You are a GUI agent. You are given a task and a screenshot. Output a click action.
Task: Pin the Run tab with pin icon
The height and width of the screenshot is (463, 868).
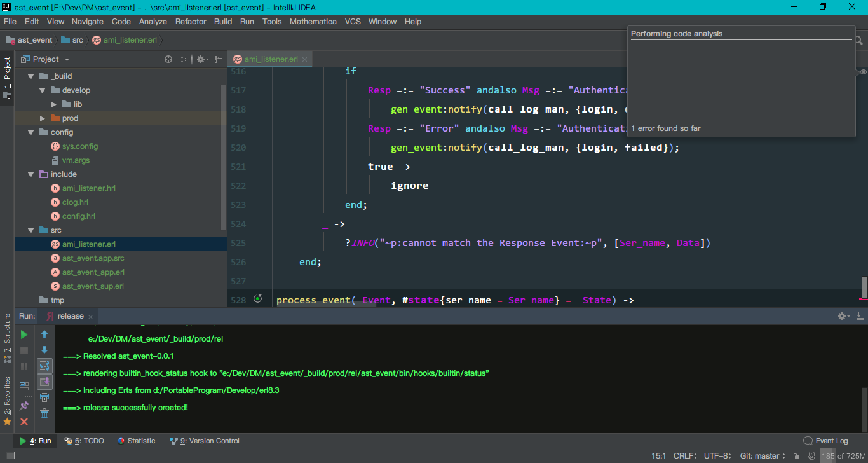(24, 405)
